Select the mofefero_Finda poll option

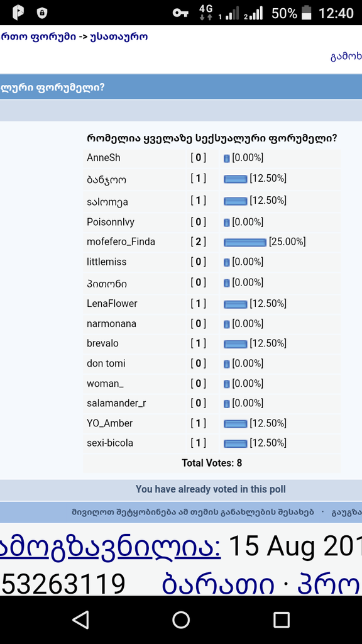(x=121, y=242)
